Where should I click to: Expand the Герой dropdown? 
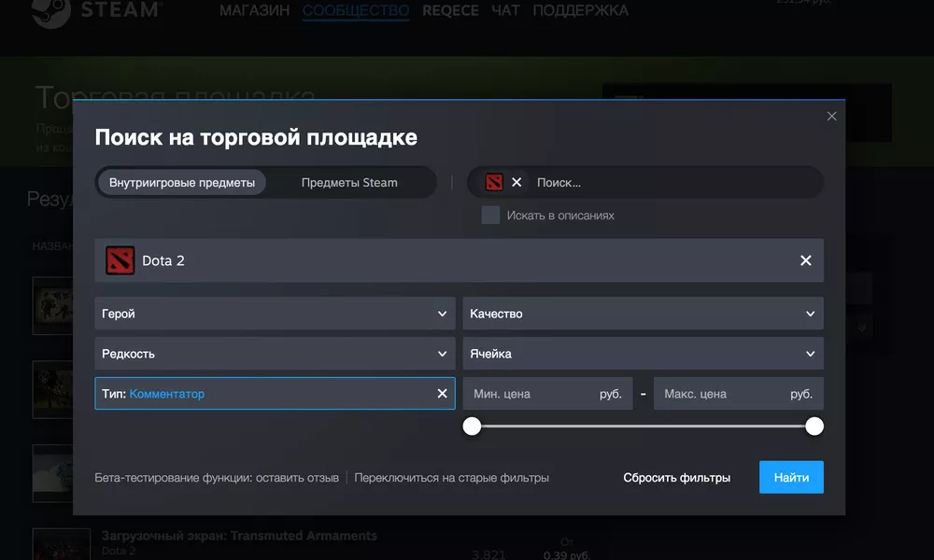(x=275, y=314)
